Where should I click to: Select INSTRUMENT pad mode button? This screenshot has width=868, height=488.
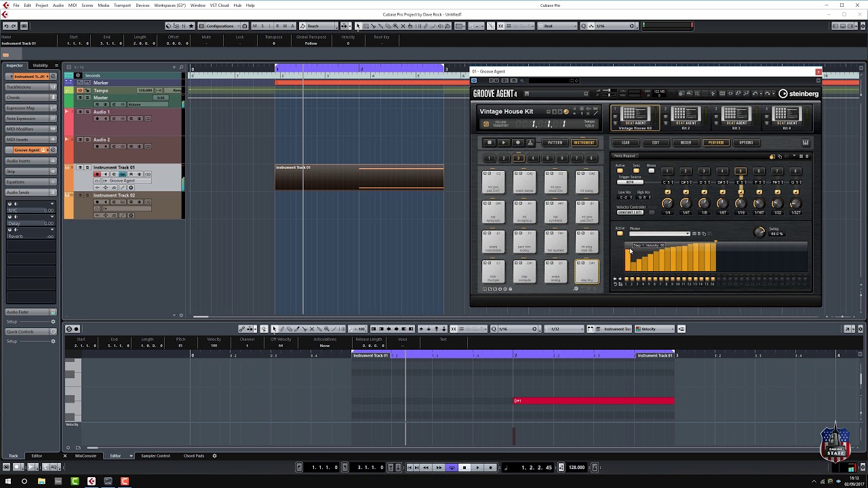584,142
